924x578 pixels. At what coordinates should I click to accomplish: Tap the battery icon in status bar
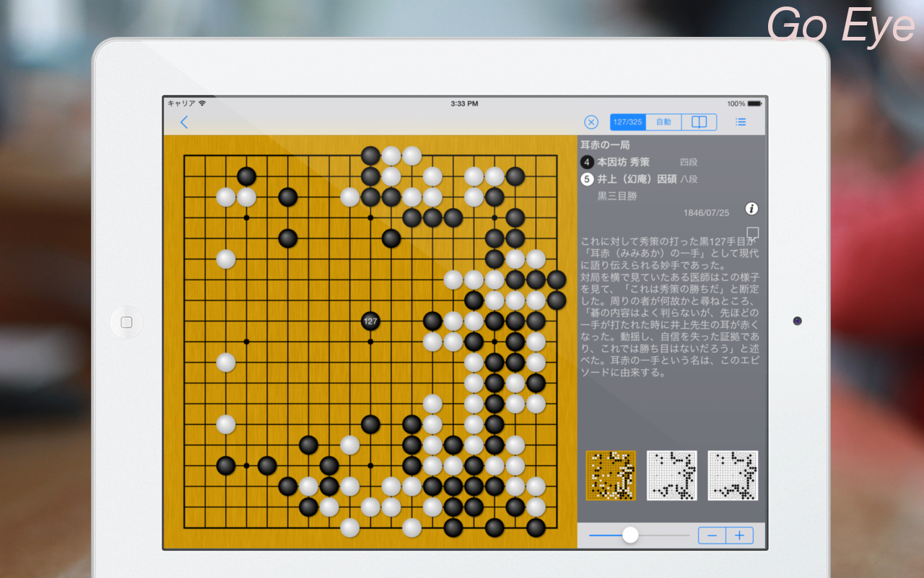tap(754, 103)
